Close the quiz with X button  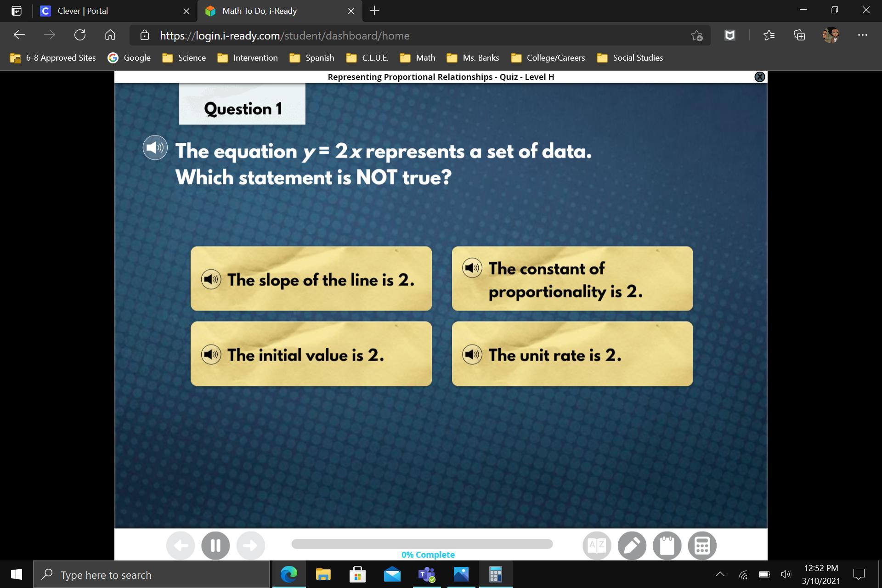point(759,77)
